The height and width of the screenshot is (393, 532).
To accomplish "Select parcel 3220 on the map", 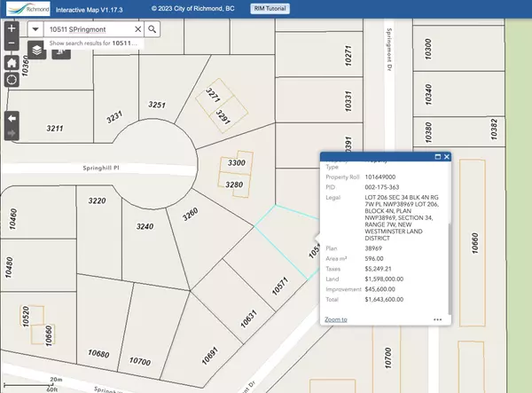I will [97, 200].
